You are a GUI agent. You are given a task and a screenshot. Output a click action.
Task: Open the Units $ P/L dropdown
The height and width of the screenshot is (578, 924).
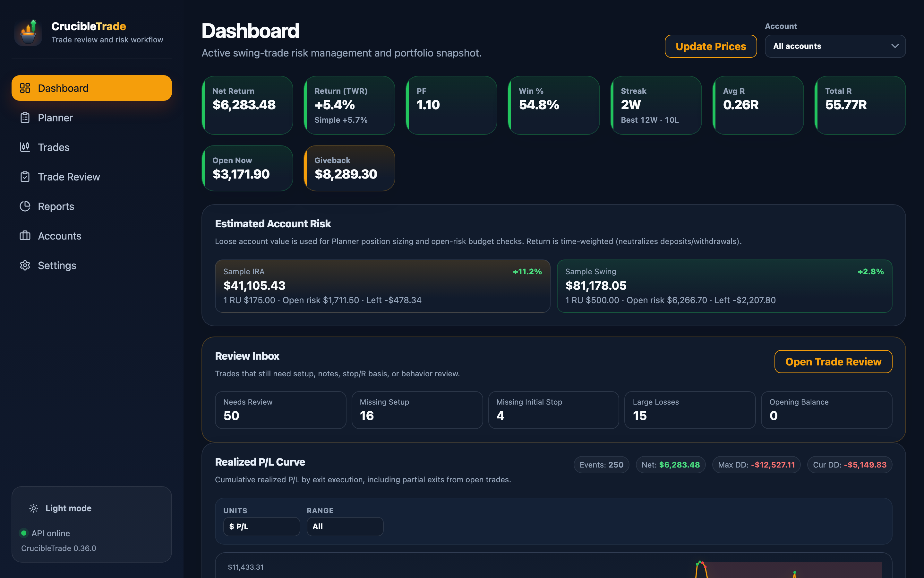[x=261, y=526]
